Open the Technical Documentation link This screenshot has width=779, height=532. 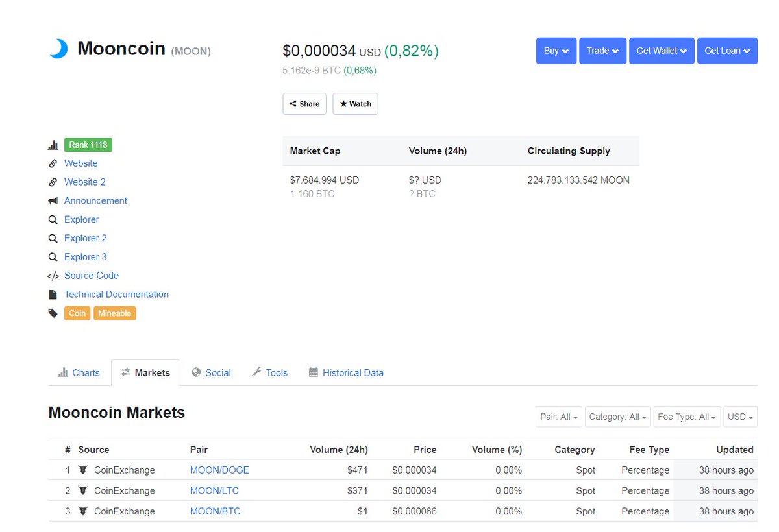[x=116, y=295]
